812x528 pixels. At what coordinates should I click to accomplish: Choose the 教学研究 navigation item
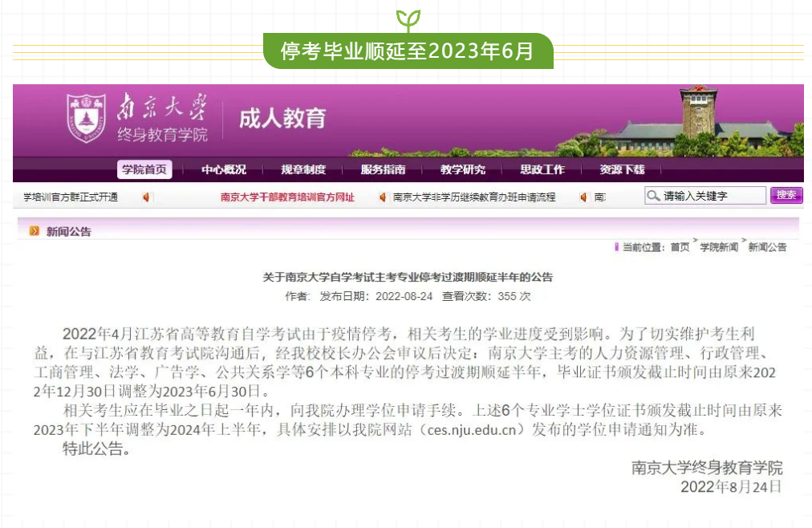tap(463, 170)
